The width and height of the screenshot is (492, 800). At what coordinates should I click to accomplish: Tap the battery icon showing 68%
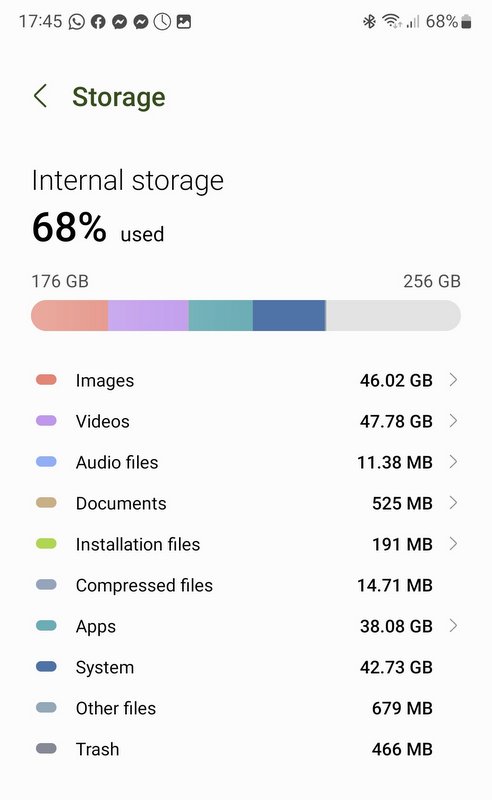(x=466, y=22)
